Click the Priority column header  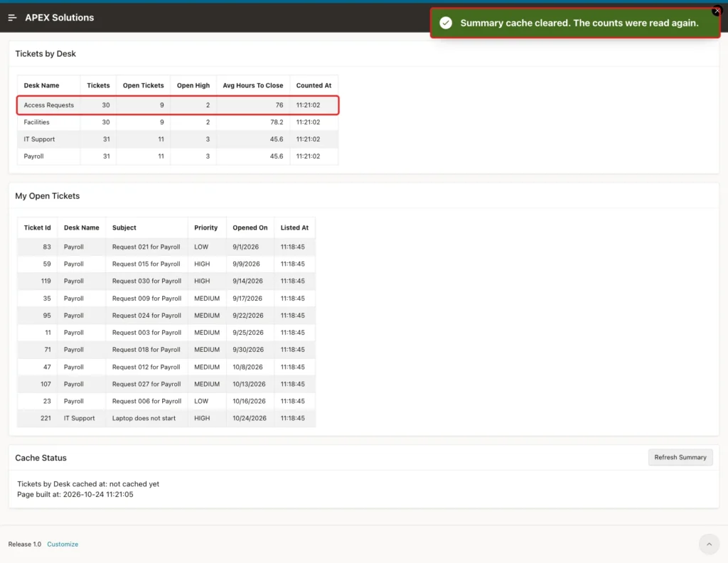205,227
